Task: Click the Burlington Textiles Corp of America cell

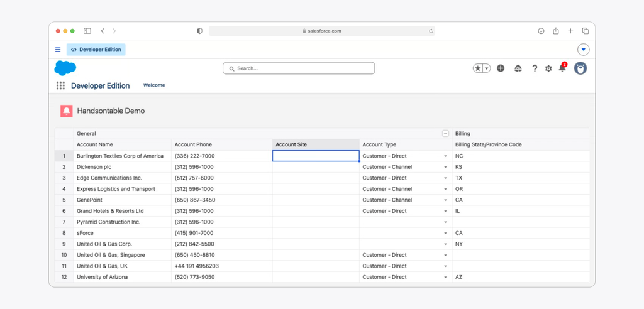Action: pyautogui.click(x=123, y=156)
